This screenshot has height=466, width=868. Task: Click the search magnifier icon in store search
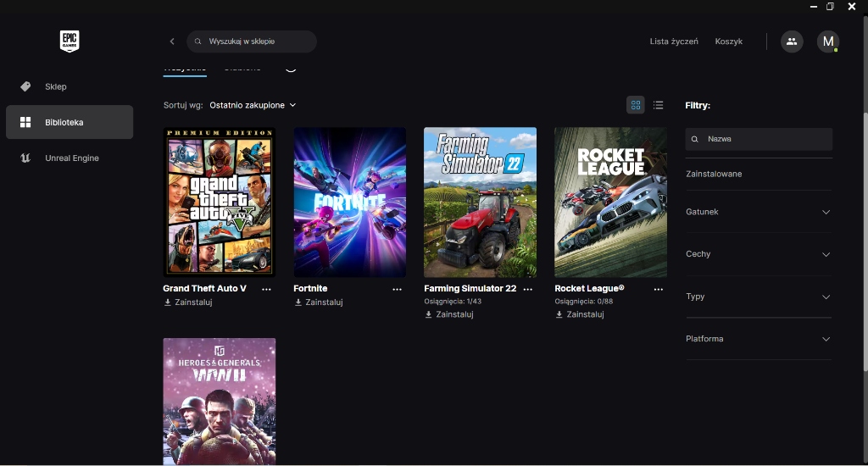coord(198,42)
